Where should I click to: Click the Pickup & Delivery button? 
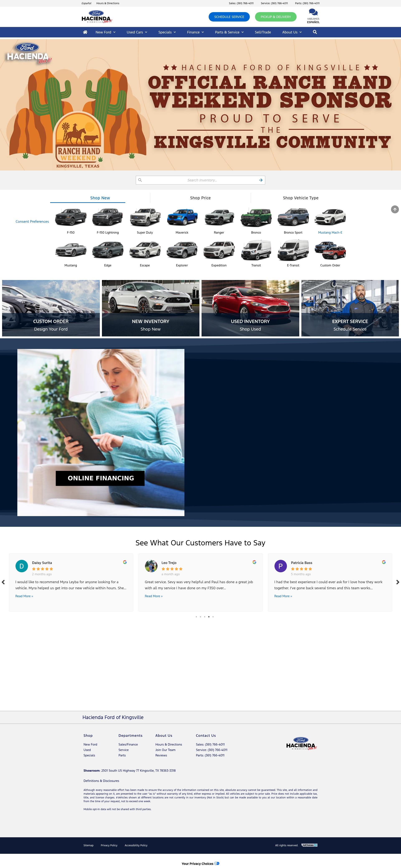(x=276, y=17)
